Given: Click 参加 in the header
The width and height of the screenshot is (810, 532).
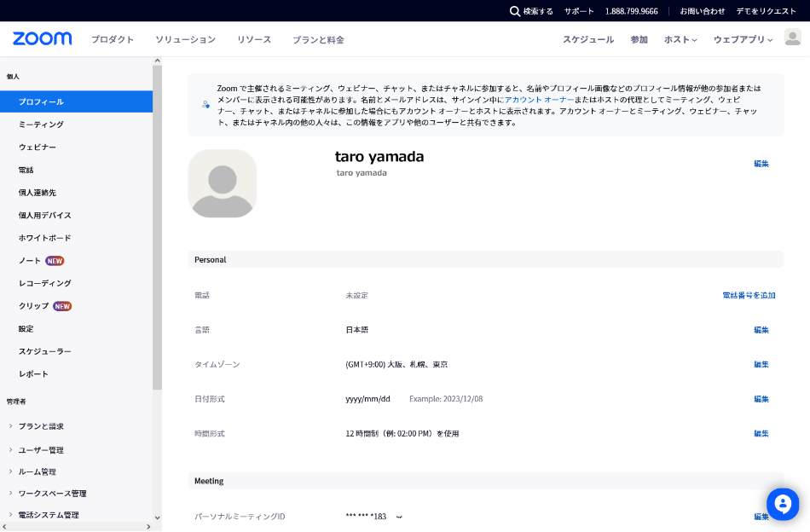Looking at the screenshot, I should (x=639, y=40).
